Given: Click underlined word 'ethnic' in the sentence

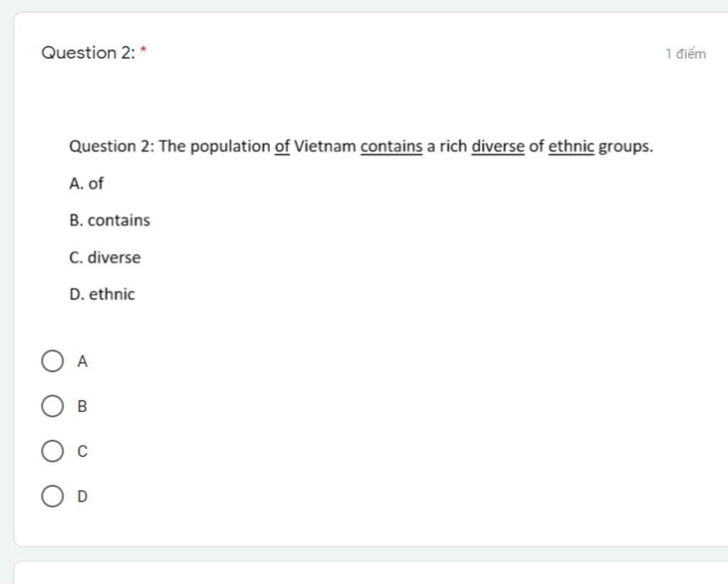Looking at the screenshot, I should coord(571,146).
